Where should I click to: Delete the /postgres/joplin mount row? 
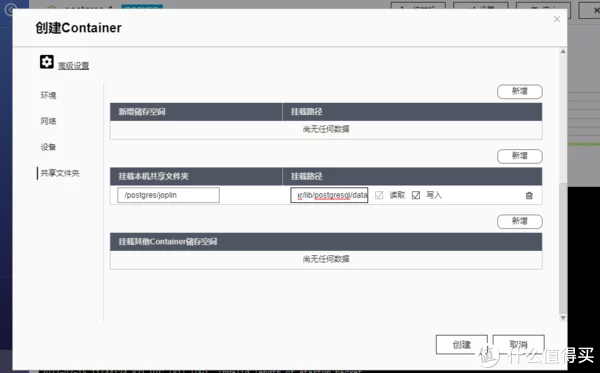529,195
